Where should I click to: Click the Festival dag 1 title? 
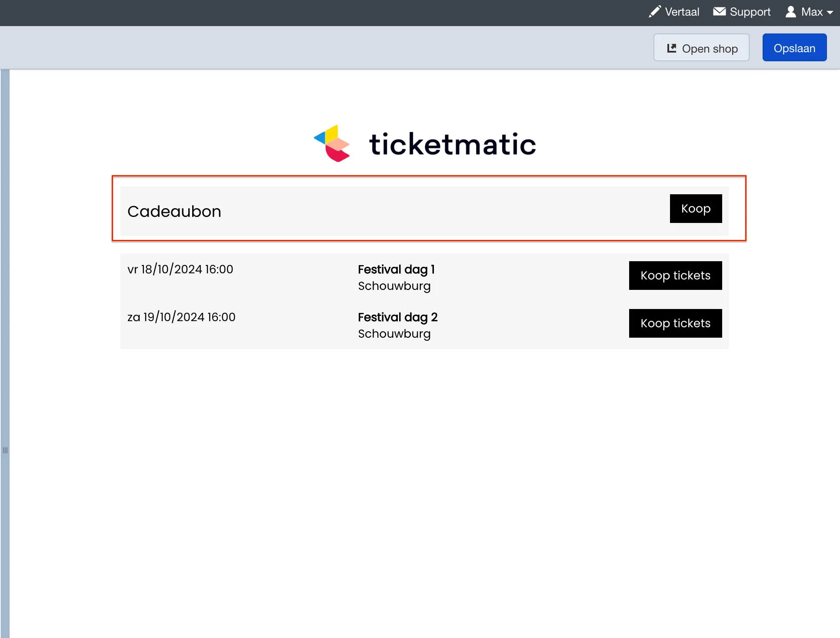point(396,269)
